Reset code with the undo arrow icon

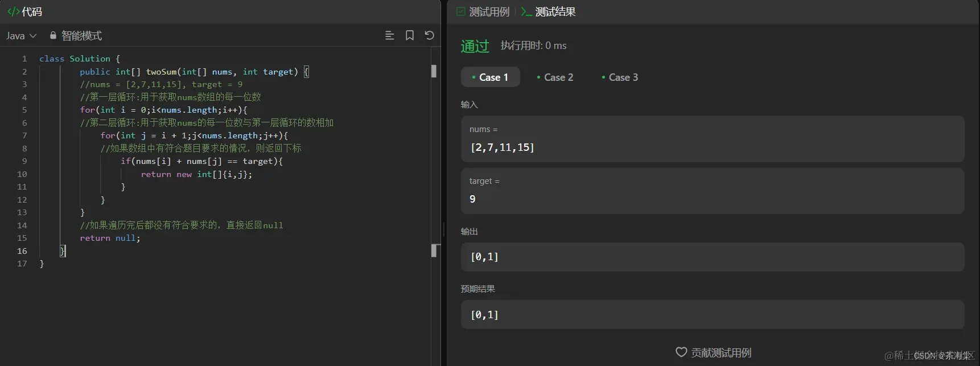pyautogui.click(x=430, y=35)
